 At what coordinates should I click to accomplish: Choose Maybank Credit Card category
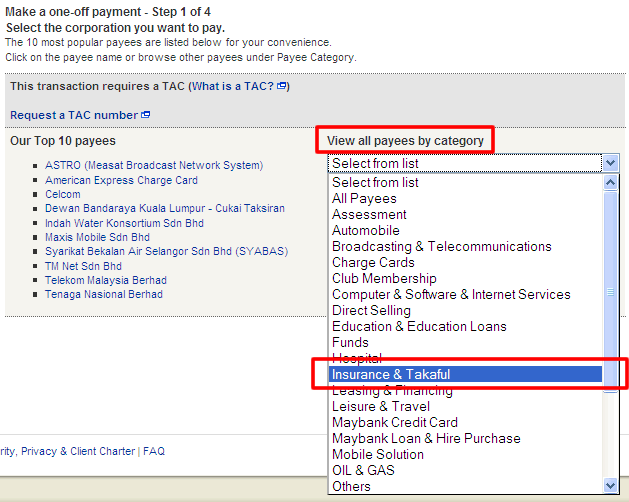coord(465,423)
